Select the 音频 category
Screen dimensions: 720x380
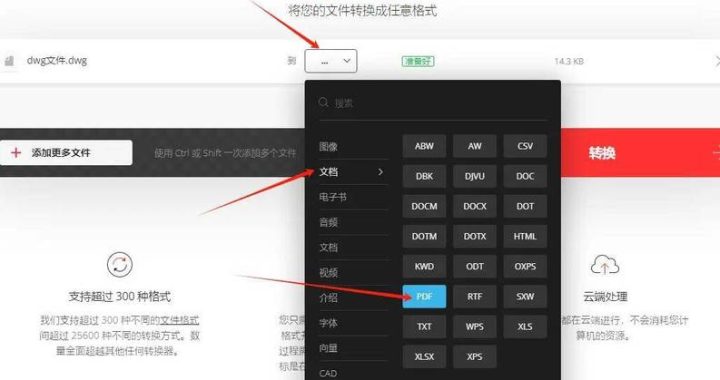coord(329,223)
